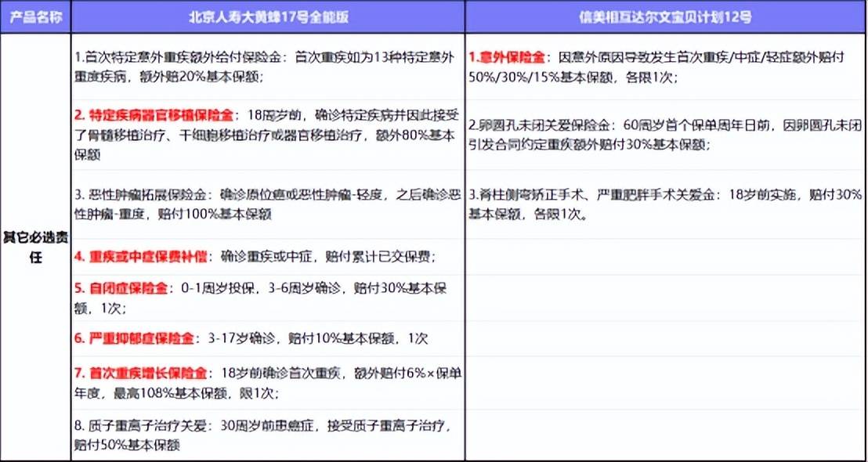
Task: Click the text 赔付100%基本保额
Action: coord(218,214)
